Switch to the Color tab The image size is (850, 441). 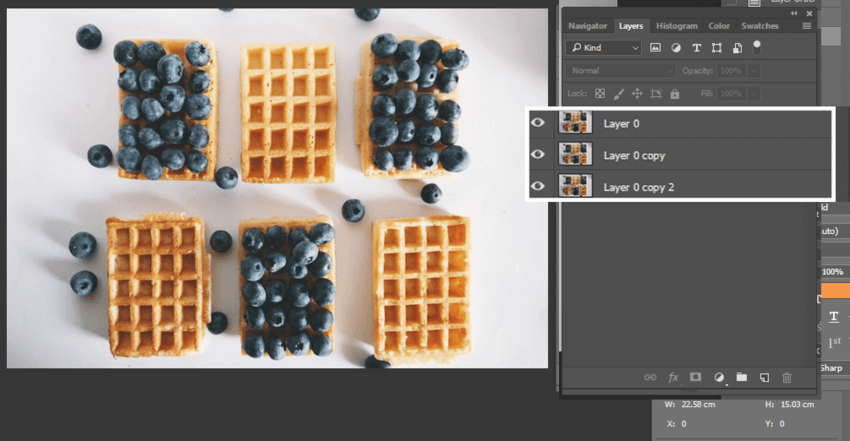click(719, 26)
